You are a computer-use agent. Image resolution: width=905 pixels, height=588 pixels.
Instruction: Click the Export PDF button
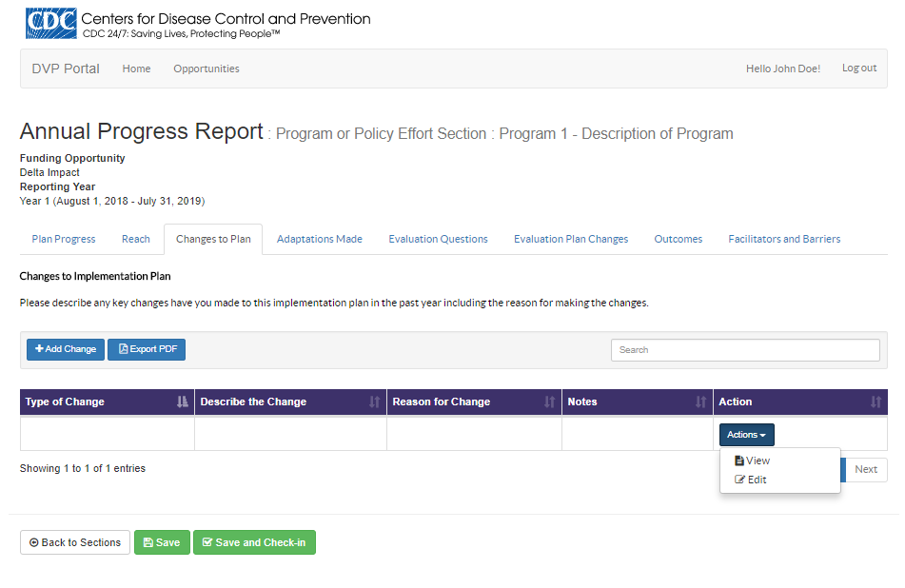147,349
